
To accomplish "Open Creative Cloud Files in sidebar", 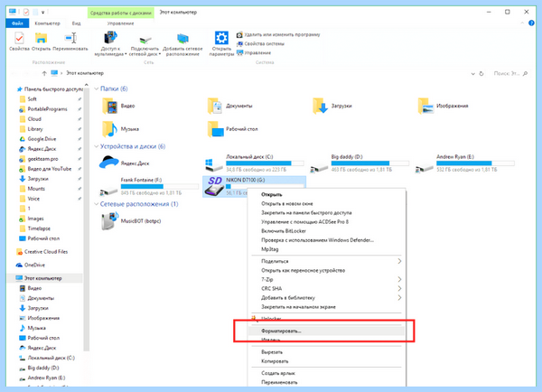I will pos(46,252).
